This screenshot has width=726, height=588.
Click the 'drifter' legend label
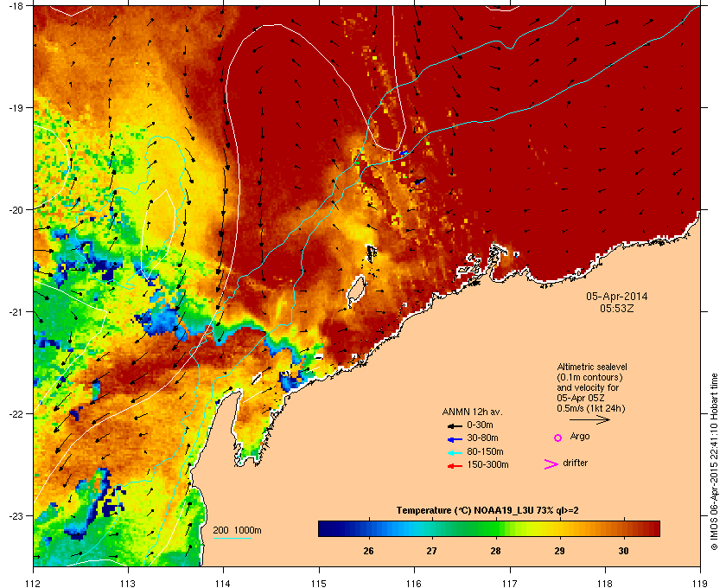pyautogui.click(x=576, y=463)
